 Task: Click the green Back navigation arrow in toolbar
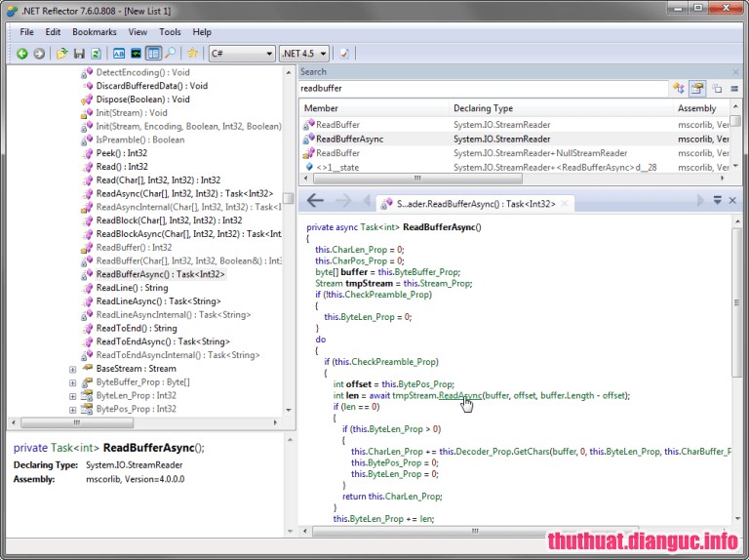pyautogui.click(x=22, y=54)
